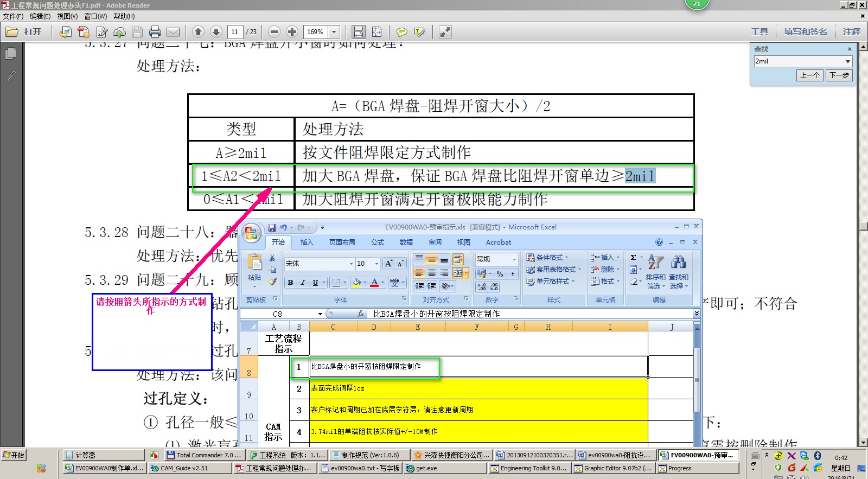Toggle wrap text button in Excel
868x479 pixels.
(457, 259)
